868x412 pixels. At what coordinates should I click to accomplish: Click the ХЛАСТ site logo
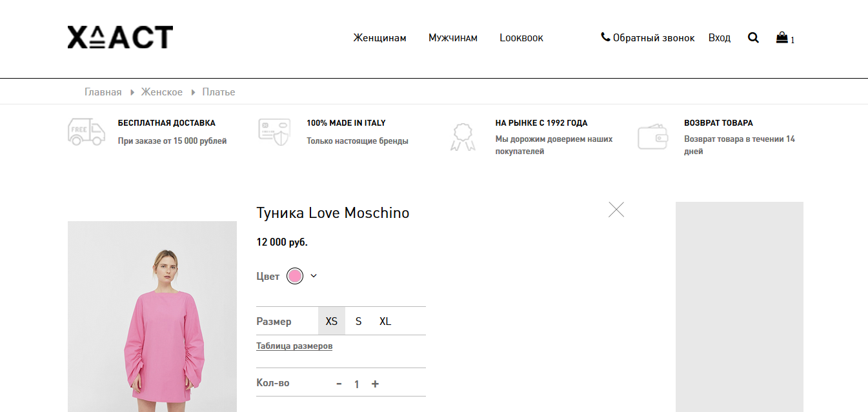coord(120,37)
